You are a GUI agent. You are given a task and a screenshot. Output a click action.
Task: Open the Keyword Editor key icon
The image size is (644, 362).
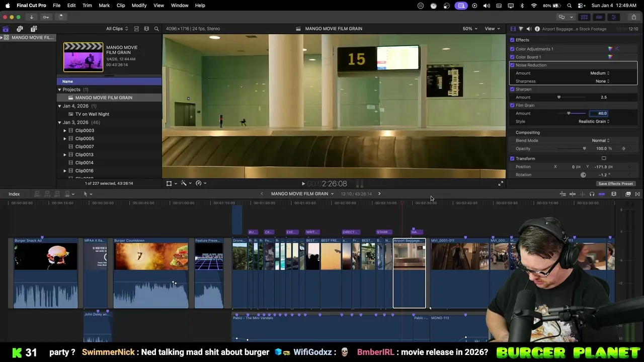tap(46, 17)
